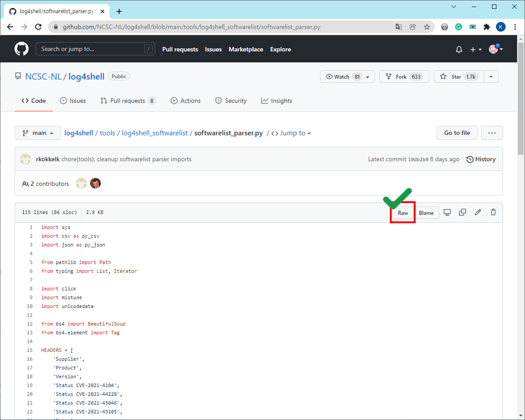Open the Chrome profile K avatar
Image resolution: width=525 pixels, height=420 pixels.
coord(501,27)
